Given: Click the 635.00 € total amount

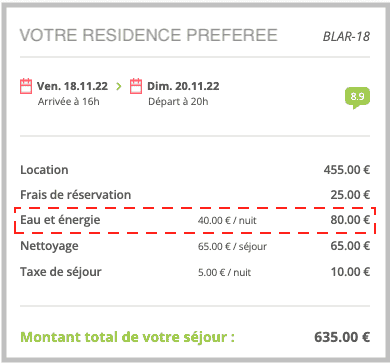Looking at the screenshot, I should pyautogui.click(x=342, y=337).
